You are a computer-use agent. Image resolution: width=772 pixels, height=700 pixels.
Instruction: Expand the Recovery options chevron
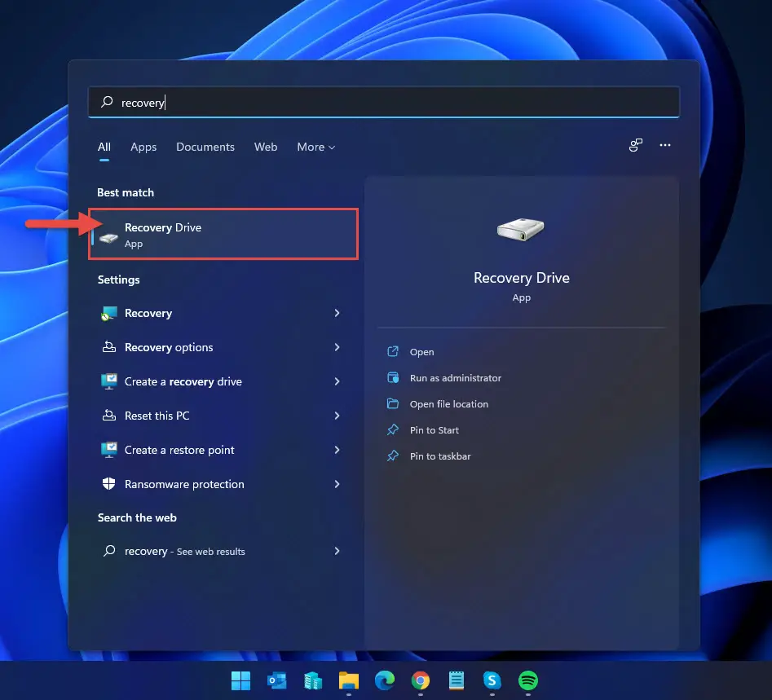click(x=337, y=347)
